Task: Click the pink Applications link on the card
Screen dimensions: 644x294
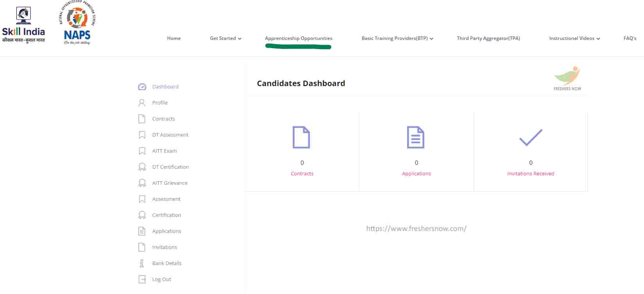Action: 416,174
